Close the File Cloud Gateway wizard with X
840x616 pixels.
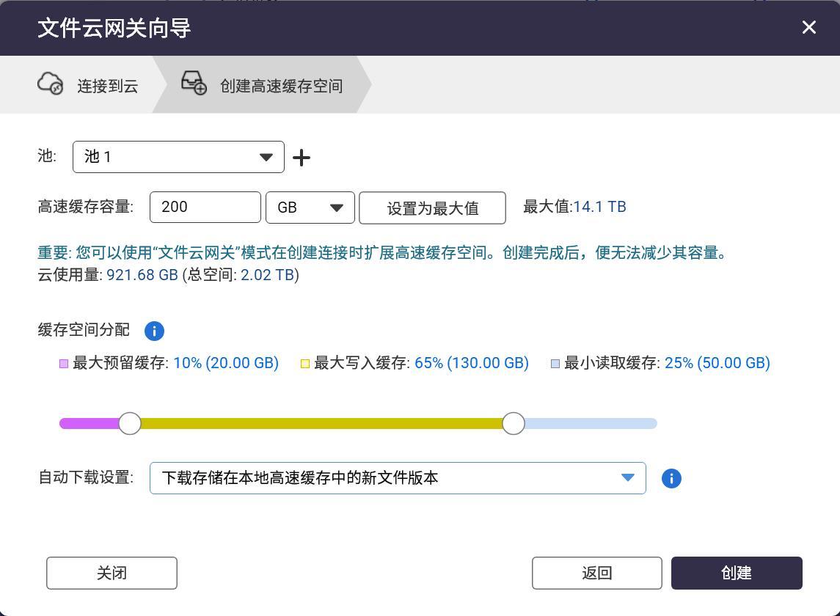click(x=808, y=28)
